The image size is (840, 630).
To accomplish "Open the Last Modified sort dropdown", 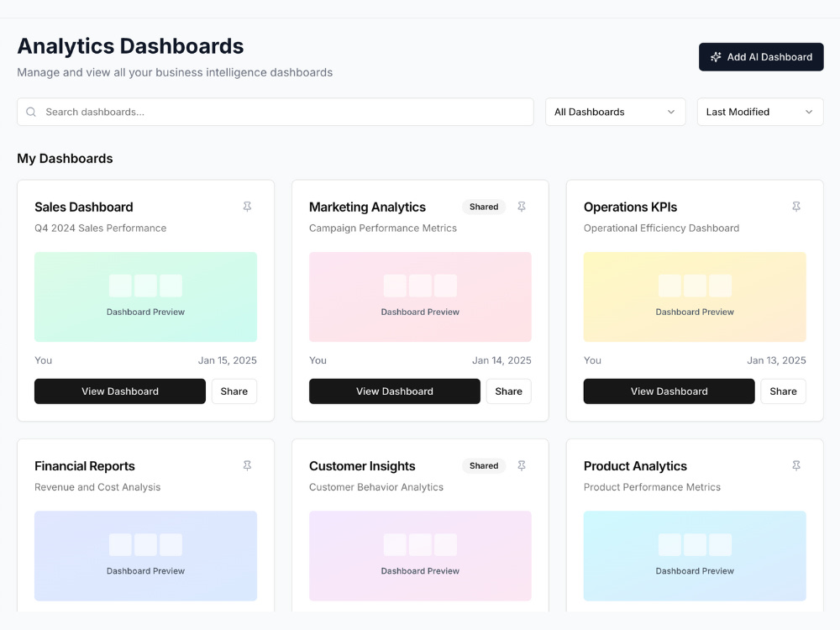I will tap(759, 112).
